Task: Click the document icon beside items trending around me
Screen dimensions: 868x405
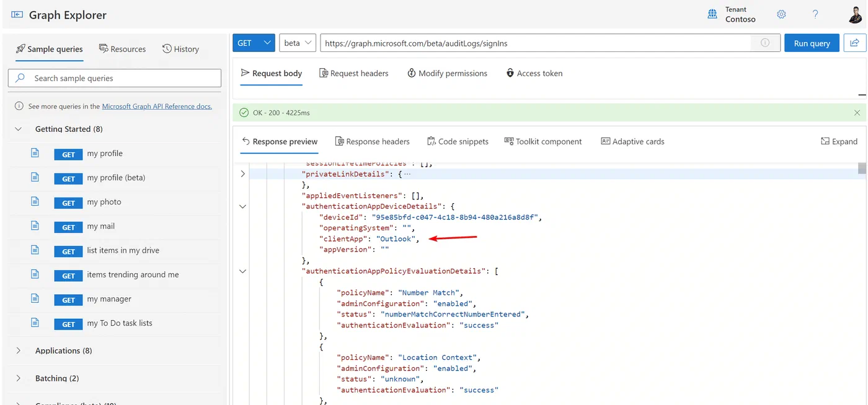Action: (35, 274)
